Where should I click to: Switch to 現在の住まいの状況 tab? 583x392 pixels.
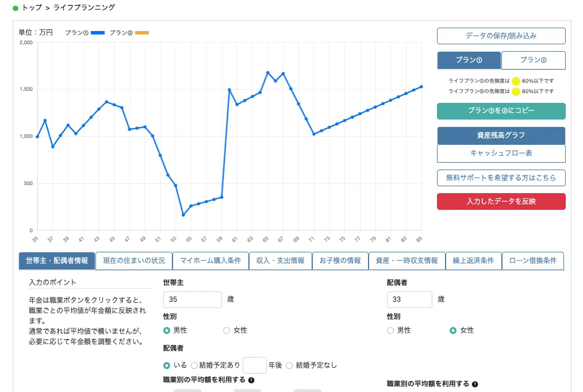point(134,261)
